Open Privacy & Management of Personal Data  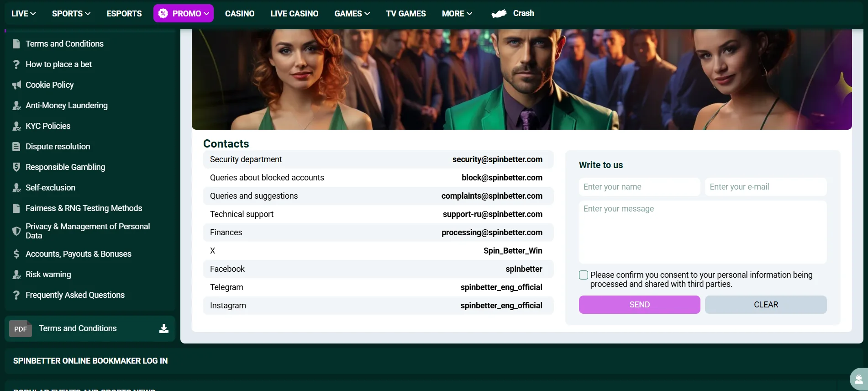pyautogui.click(x=88, y=231)
